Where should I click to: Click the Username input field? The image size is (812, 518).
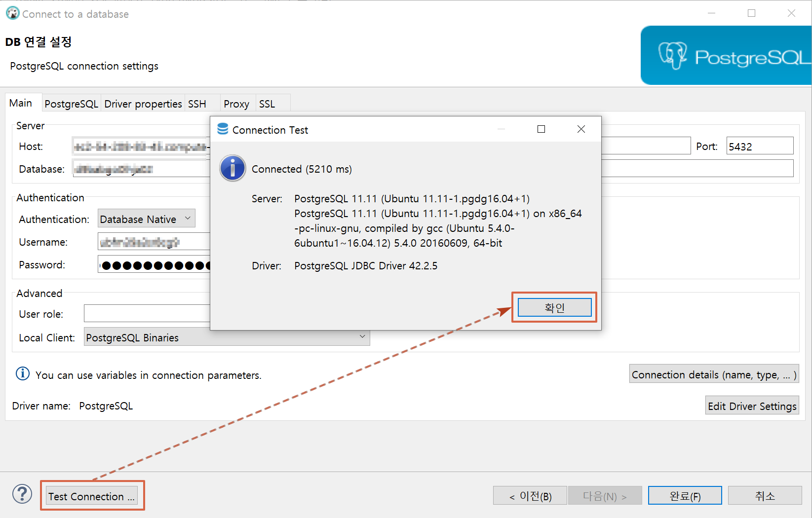154,242
